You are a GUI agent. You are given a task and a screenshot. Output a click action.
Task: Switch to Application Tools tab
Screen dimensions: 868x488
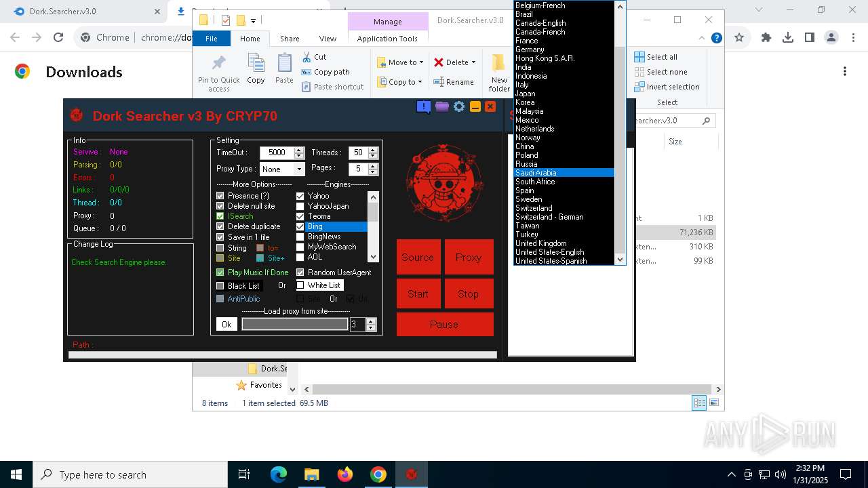pyautogui.click(x=387, y=39)
